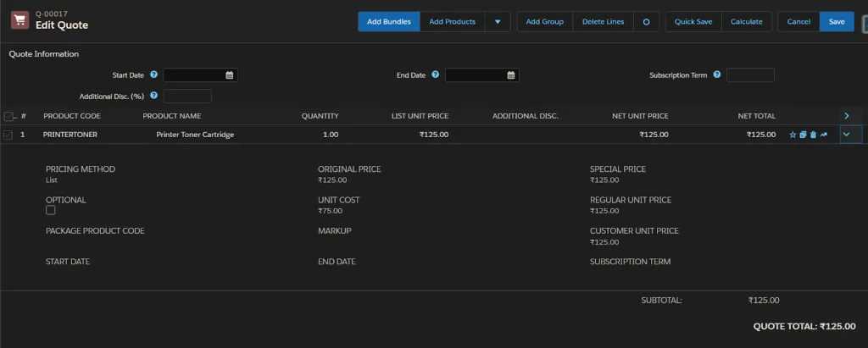Image resolution: width=868 pixels, height=348 pixels.
Task: Click the QUOTE TOTAL: ₹125.00 text
Action: (x=804, y=327)
